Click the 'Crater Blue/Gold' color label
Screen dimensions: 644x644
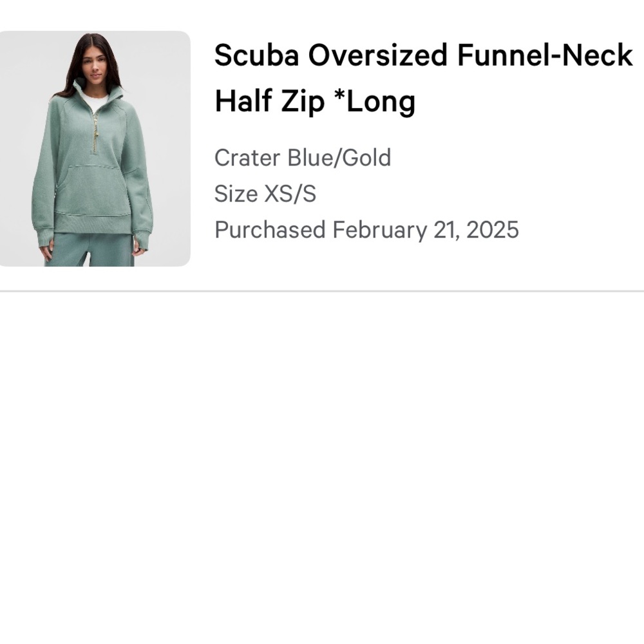[303, 158]
